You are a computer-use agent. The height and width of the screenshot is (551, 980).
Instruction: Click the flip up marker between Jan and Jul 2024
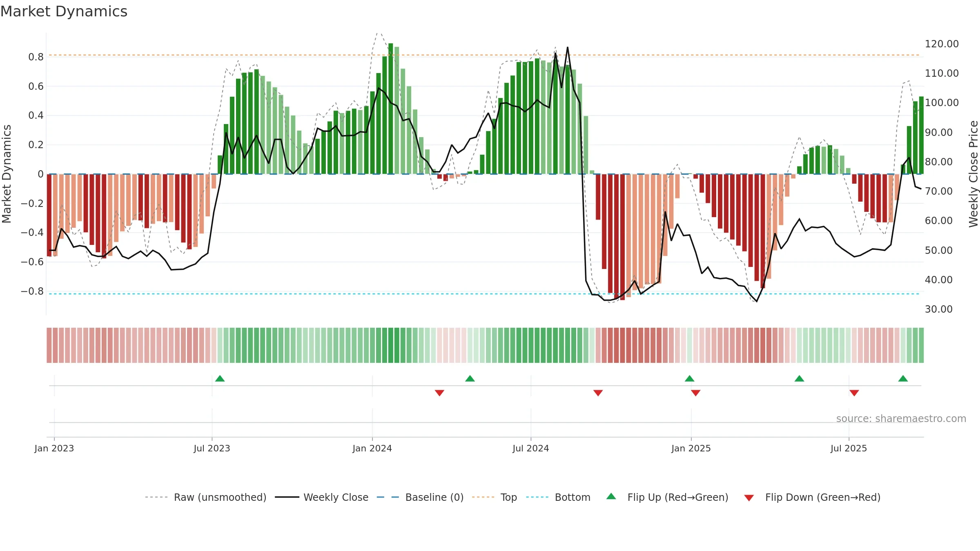coord(470,378)
